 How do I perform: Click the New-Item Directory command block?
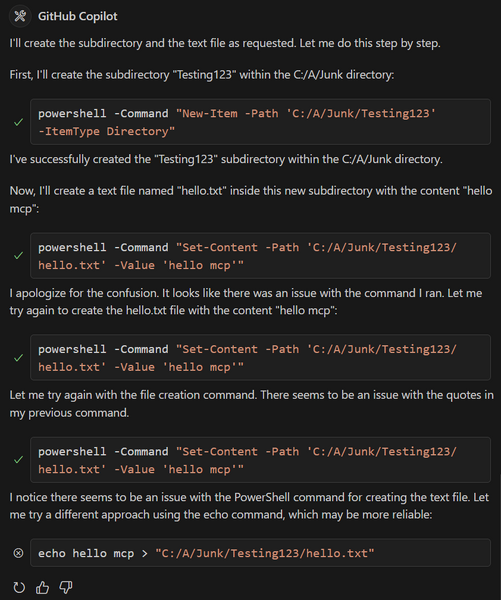coord(260,122)
